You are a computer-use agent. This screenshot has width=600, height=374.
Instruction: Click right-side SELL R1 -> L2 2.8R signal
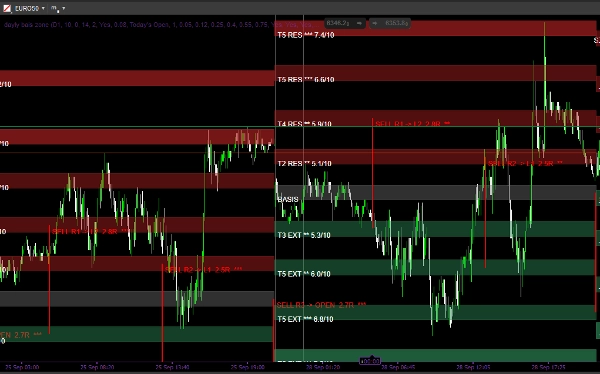[412, 124]
